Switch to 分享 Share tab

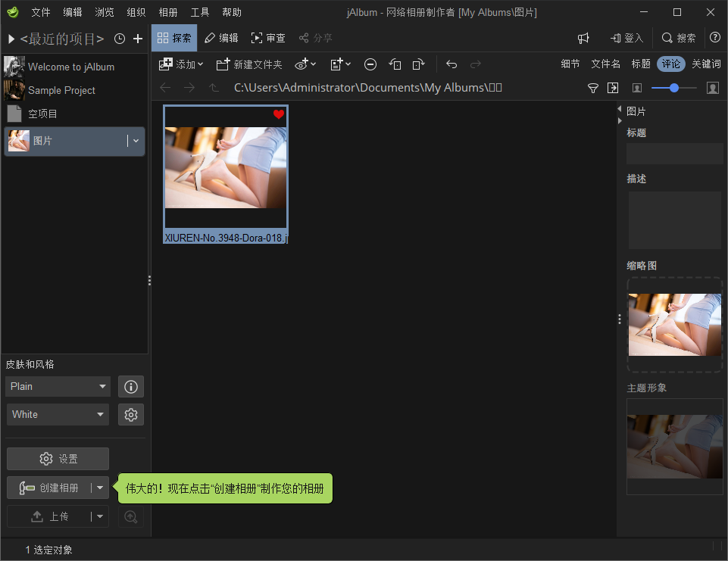coord(316,38)
